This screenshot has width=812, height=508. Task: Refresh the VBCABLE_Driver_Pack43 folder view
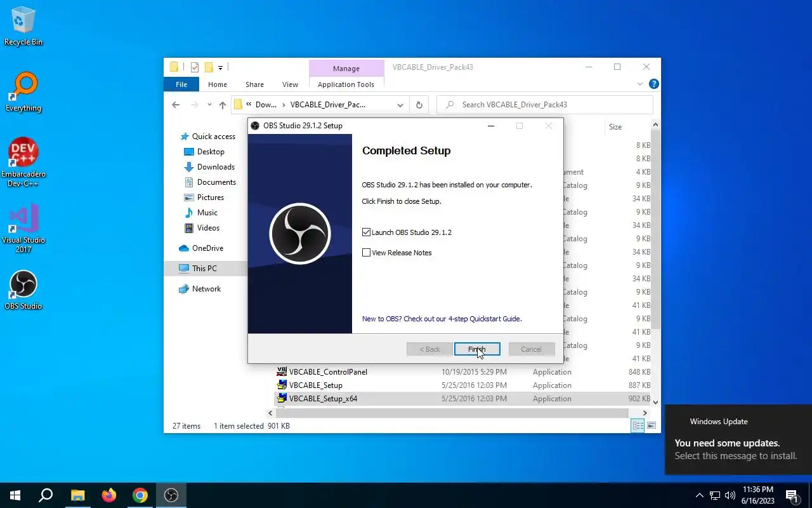(419, 105)
